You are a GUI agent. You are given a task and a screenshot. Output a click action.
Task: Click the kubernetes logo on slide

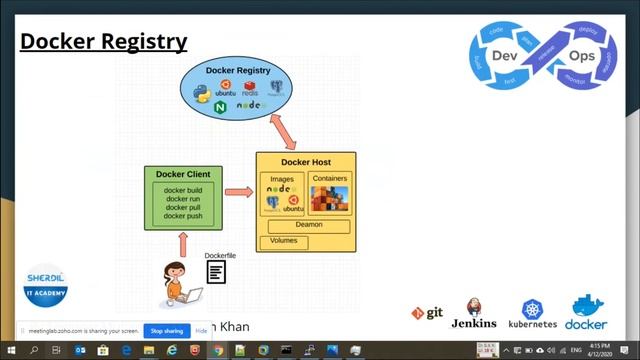click(533, 313)
